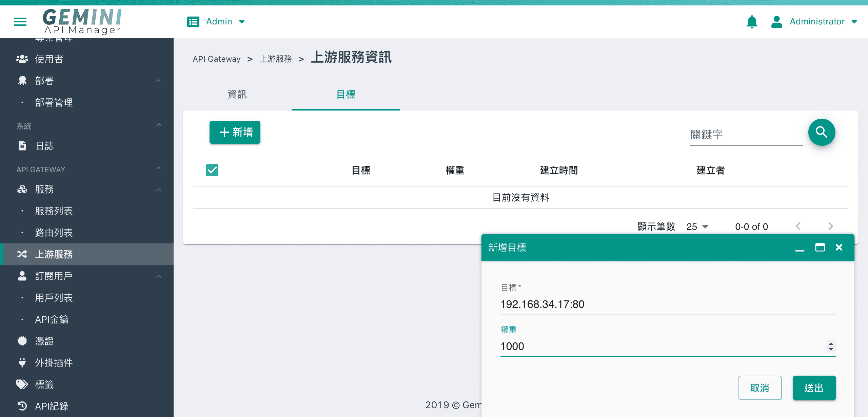Click the API紀錄 sidebar label
868x417 pixels.
click(x=52, y=406)
